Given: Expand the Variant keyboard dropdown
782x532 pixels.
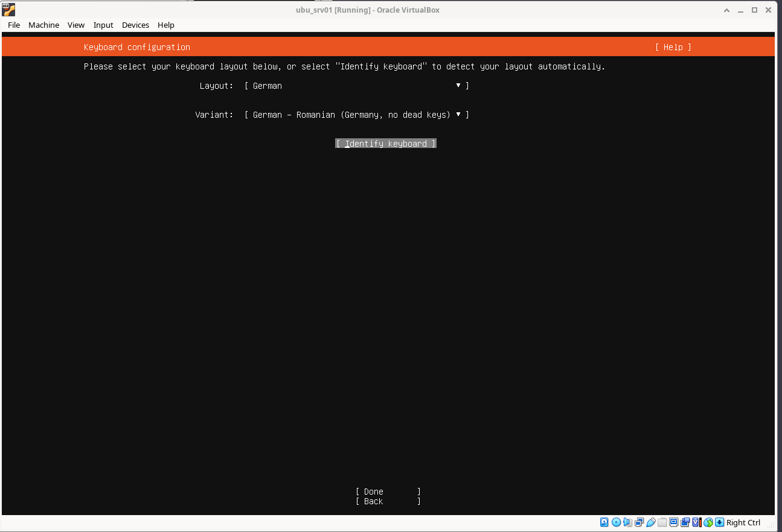Looking at the screenshot, I should [x=356, y=115].
